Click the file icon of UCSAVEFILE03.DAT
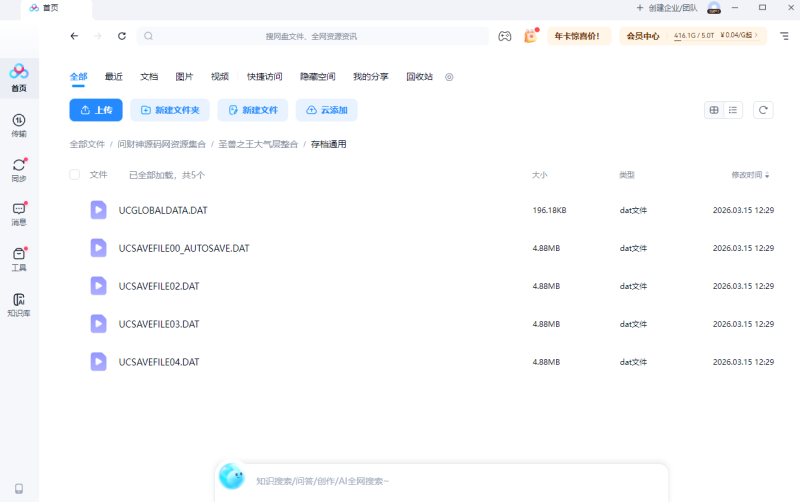The image size is (800, 502). [98, 324]
